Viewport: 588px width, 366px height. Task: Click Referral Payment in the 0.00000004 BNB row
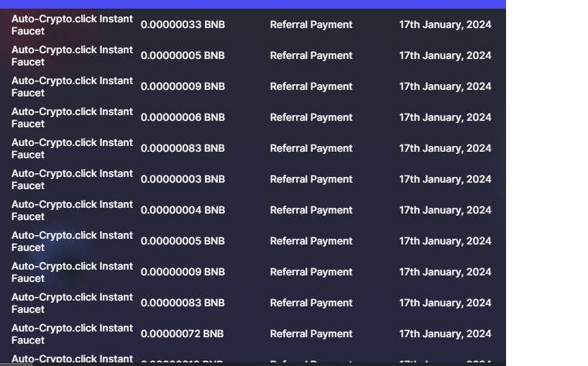pyautogui.click(x=311, y=210)
